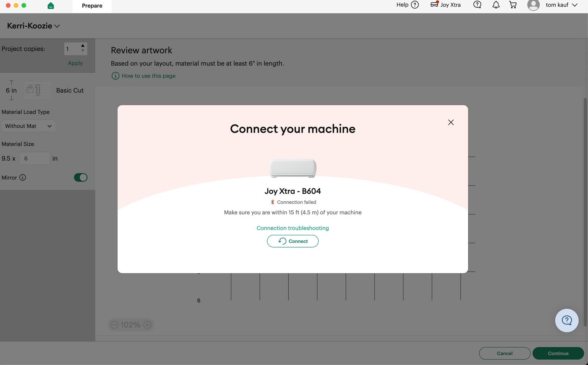Screen dimensions: 588x365
Task: Decrease project copies with down arrow
Action: pyautogui.click(x=83, y=51)
